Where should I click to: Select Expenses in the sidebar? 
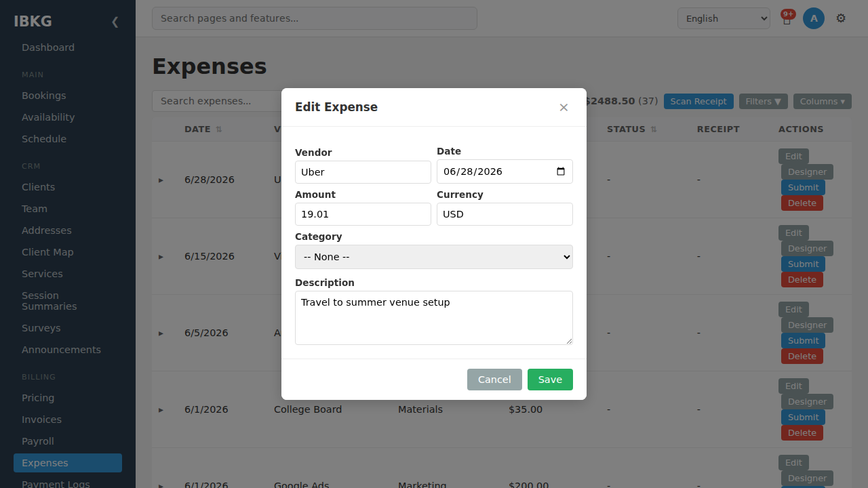[x=68, y=463]
